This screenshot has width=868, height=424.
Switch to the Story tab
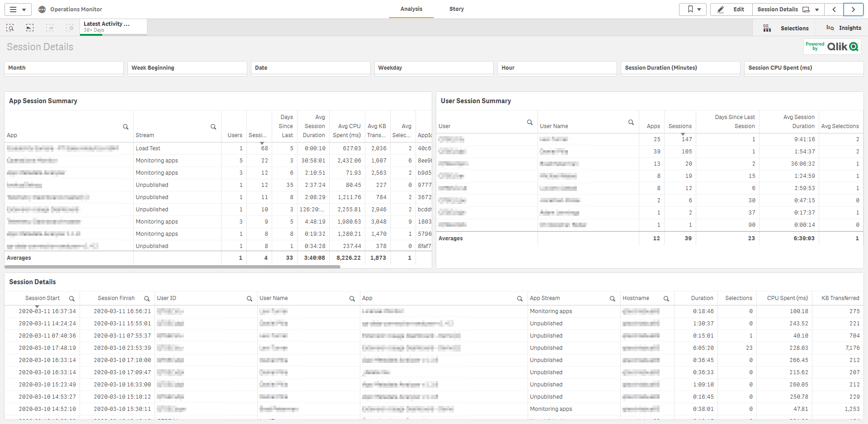click(x=456, y=9)
